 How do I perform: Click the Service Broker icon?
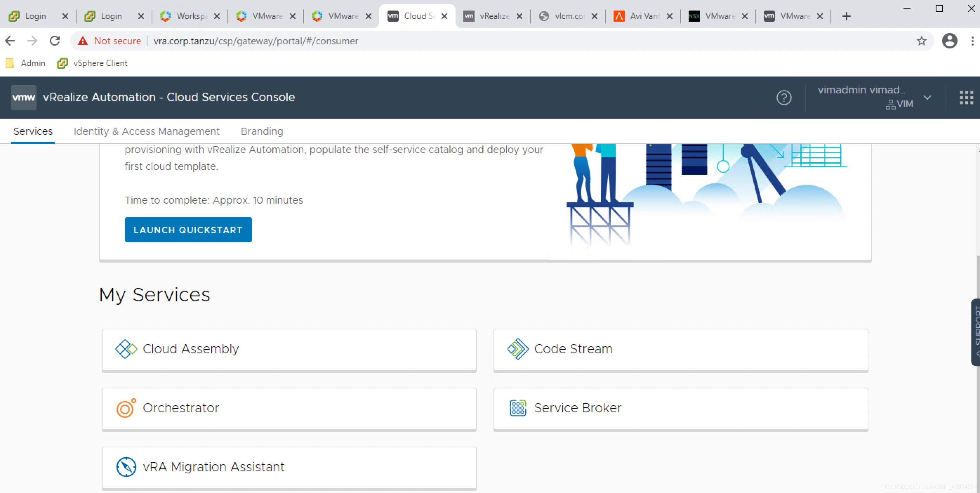(x=517, y=408)
